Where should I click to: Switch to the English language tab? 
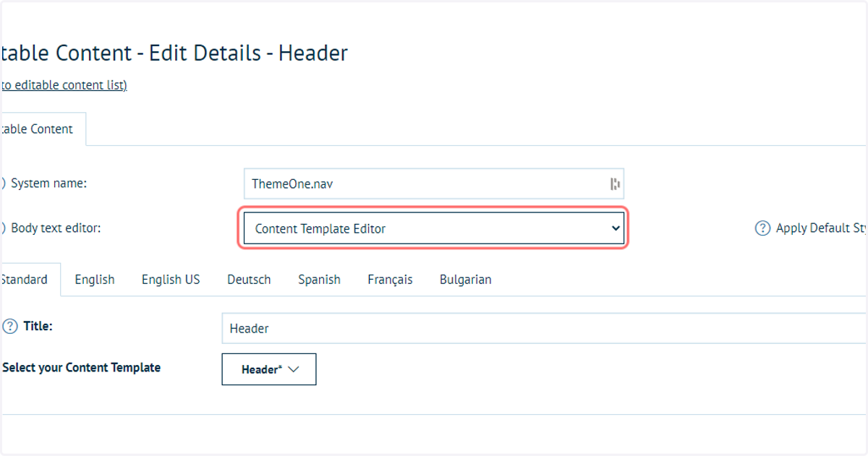[95, 280]
